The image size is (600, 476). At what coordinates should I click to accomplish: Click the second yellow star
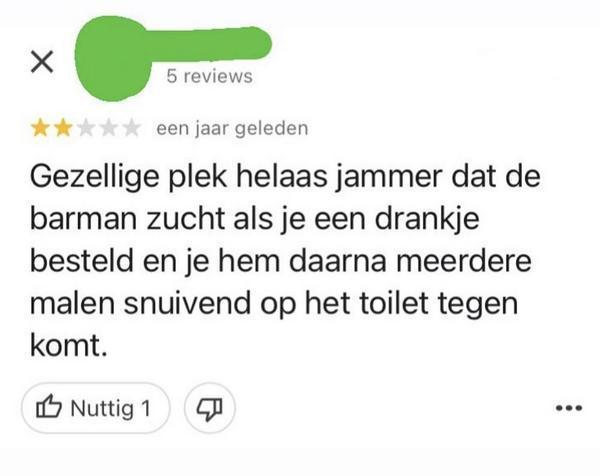pyautogui.click(x=63, y=128)
